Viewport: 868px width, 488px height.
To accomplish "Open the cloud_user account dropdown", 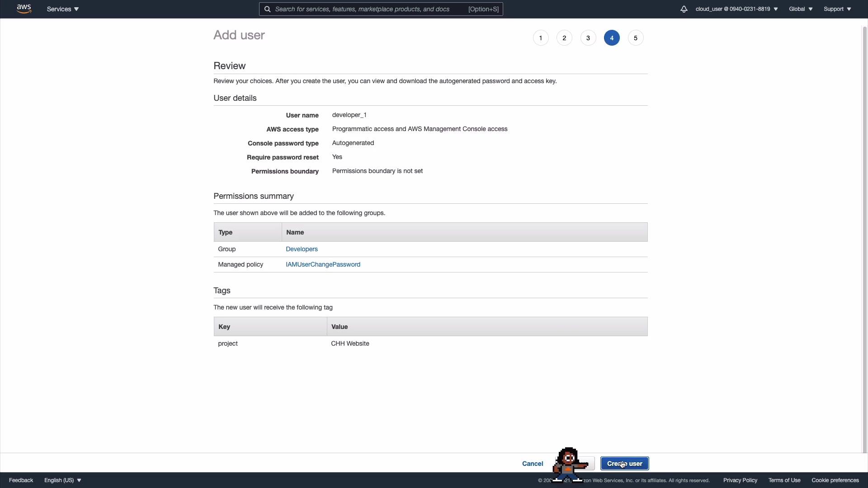I will (736, 9).
